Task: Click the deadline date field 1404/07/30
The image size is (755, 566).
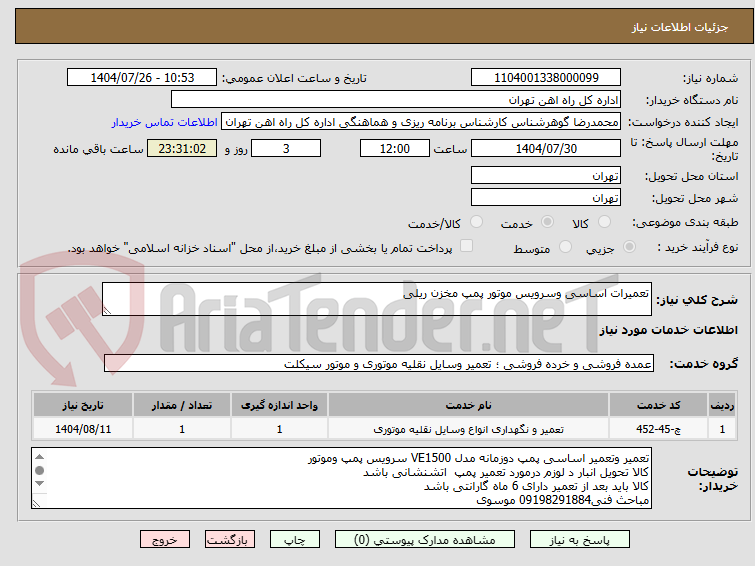Action: pyautogui.click(x=546, y=148)
